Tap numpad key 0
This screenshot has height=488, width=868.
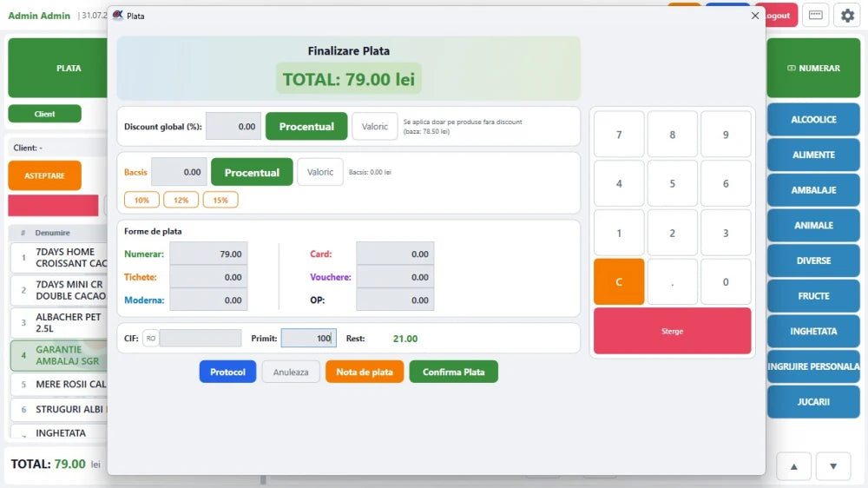coord(726,282)
